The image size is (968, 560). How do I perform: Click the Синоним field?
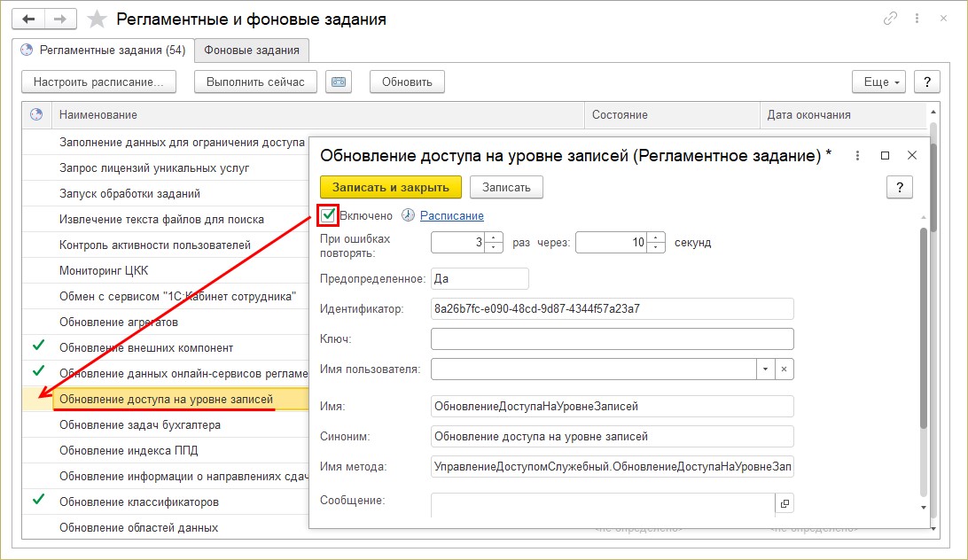click(612, 437)
